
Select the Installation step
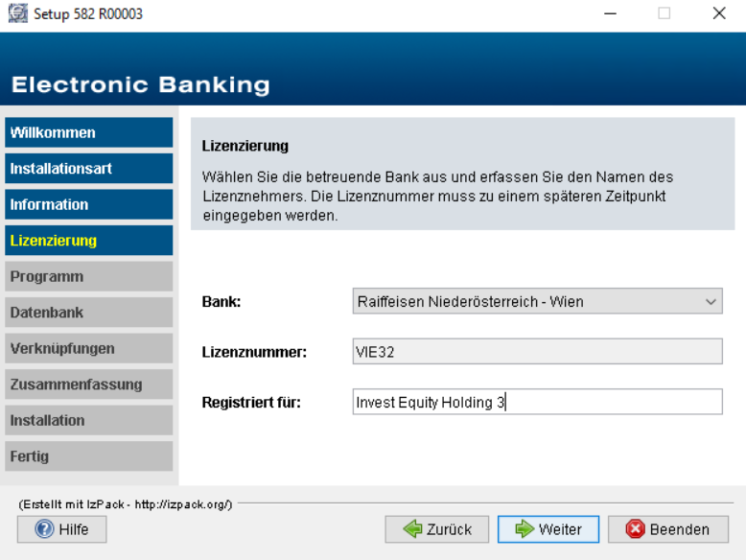click(89, 421)
